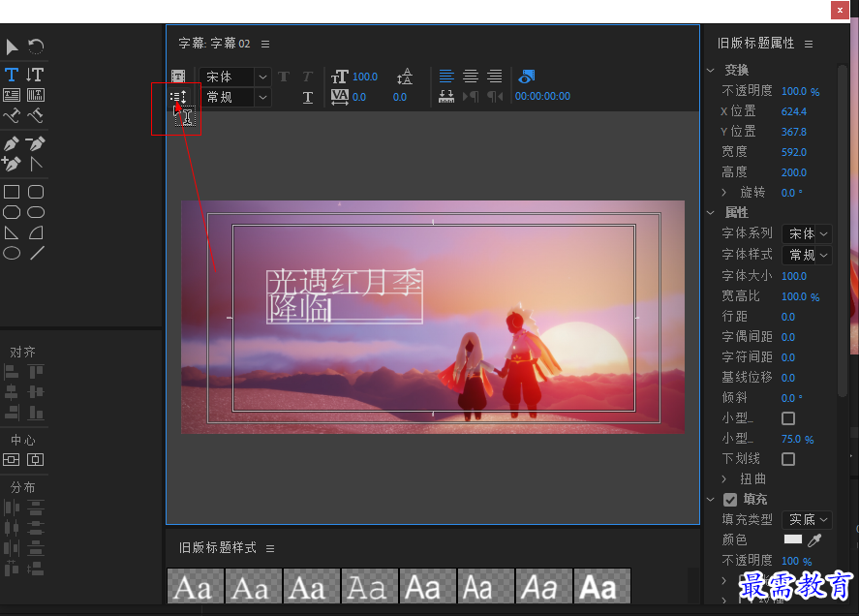Align text right
The image size is (859, 616).
494,76
